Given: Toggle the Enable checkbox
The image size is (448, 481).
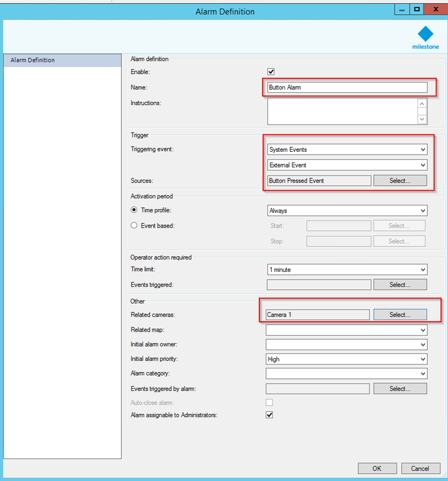Looking at the screenshot, I should (x=270, y=71).
